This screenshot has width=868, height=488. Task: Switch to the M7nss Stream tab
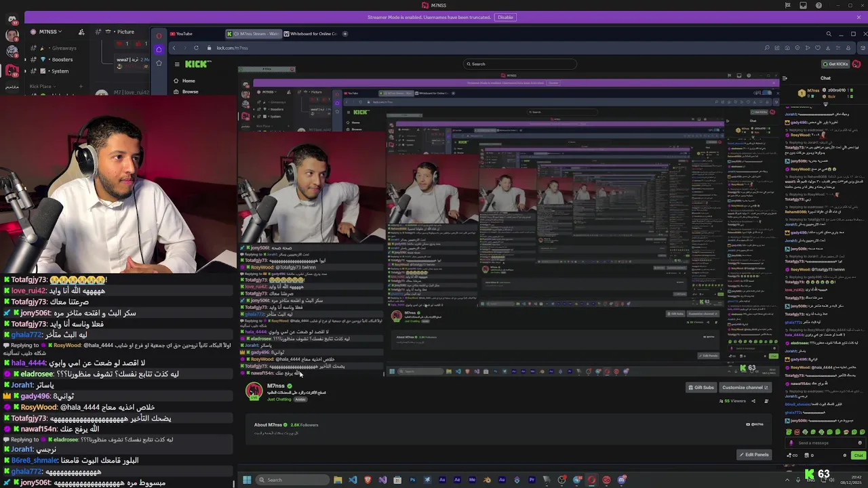coord(253,34)
